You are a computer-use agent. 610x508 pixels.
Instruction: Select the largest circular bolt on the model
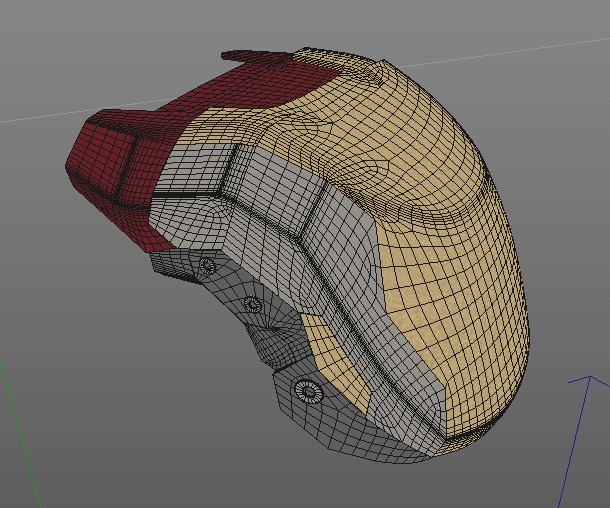click(309, 391)
